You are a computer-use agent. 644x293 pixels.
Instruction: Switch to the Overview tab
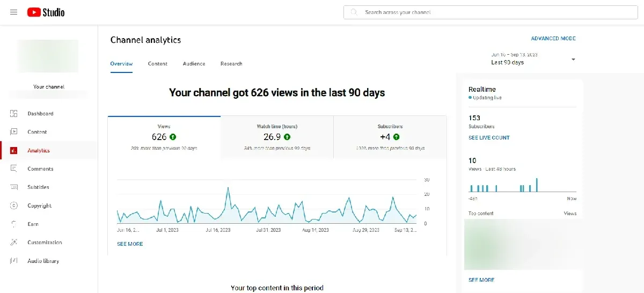121,64
